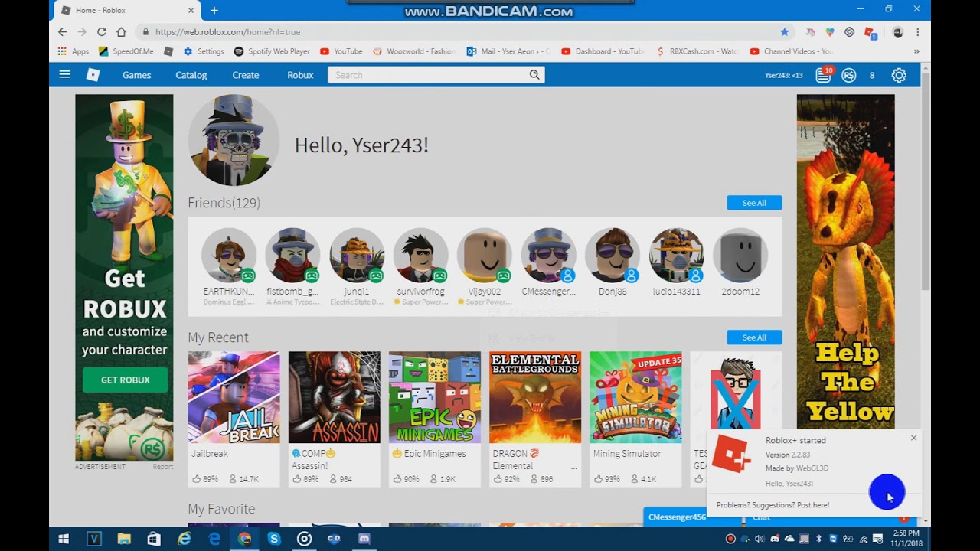Screen dimensions: 980x551
Task: Select the Home - Roblox browser tab
Action: (x=128, y=10)
